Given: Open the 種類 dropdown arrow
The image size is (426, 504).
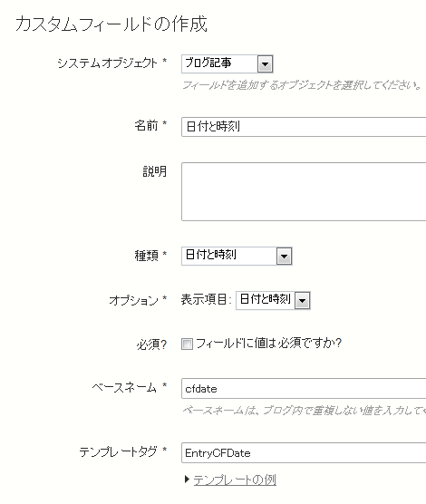Looking at the screenshot, I should tap(285, 257).
